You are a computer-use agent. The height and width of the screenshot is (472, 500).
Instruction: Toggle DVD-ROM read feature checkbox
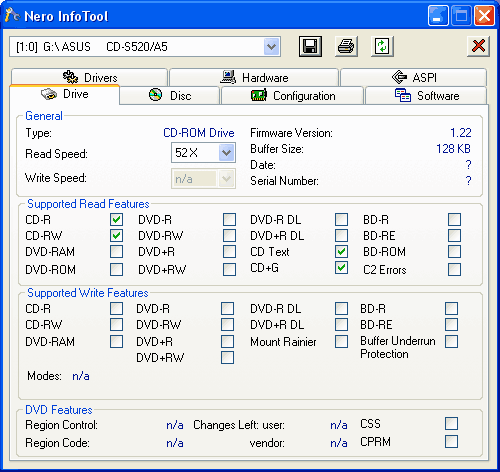pos(116,269)
